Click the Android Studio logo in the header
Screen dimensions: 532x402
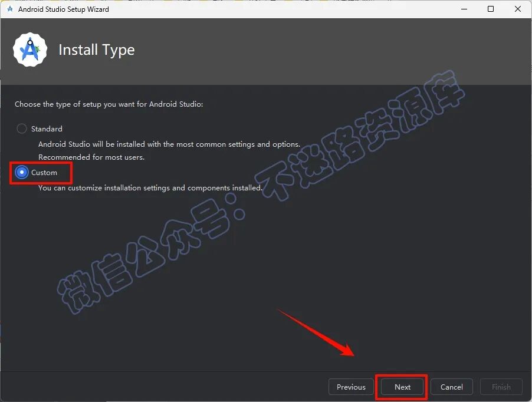tap(30, 50)
